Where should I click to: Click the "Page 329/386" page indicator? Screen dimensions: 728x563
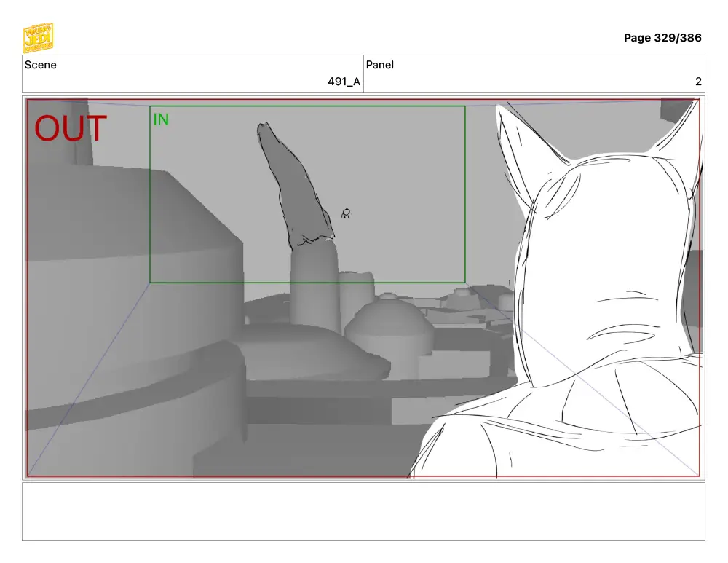(x=662, y=38)
